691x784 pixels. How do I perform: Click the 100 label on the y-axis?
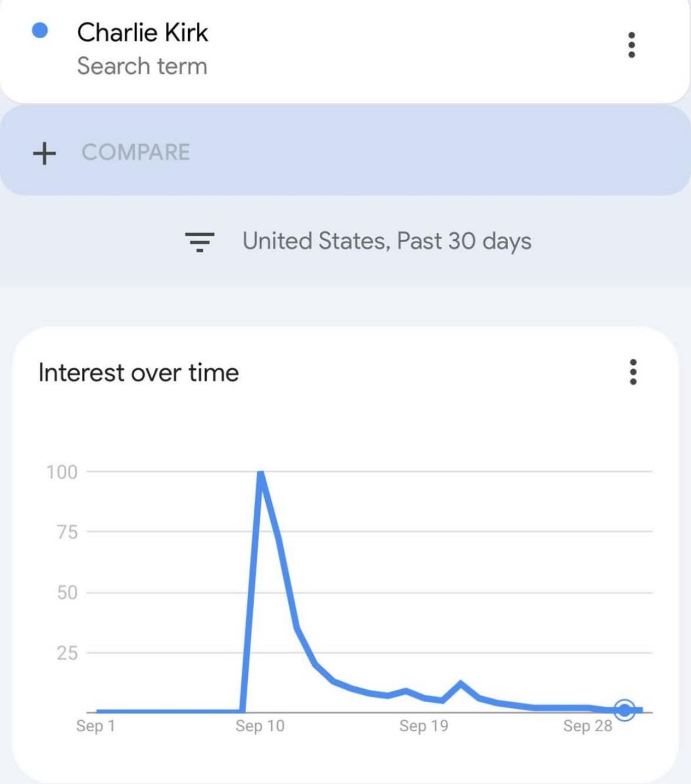pyautogui.click(x=62, y=472)
